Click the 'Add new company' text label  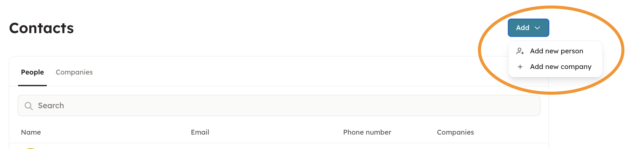coord(561,67)
